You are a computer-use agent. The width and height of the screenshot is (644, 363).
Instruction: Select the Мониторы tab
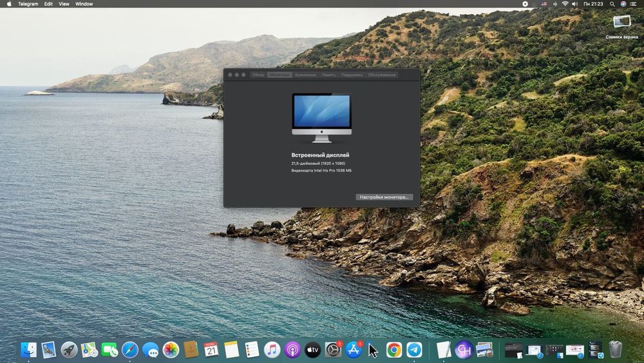coord(279,75)
